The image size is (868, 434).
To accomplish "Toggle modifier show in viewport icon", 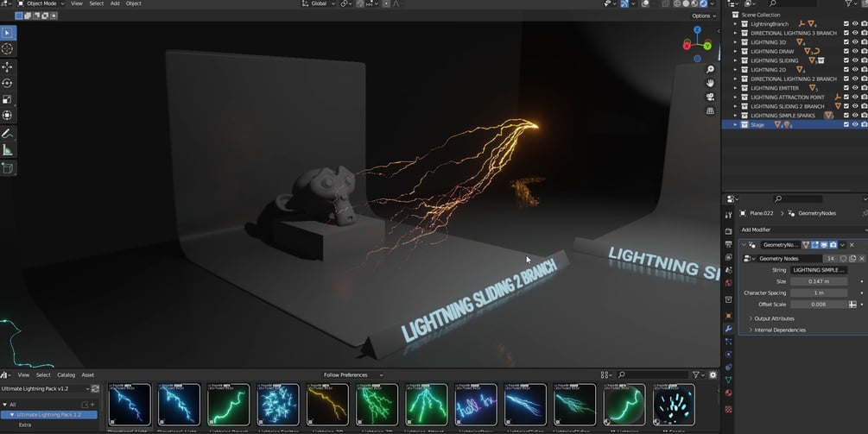I will tap(824, 245).
